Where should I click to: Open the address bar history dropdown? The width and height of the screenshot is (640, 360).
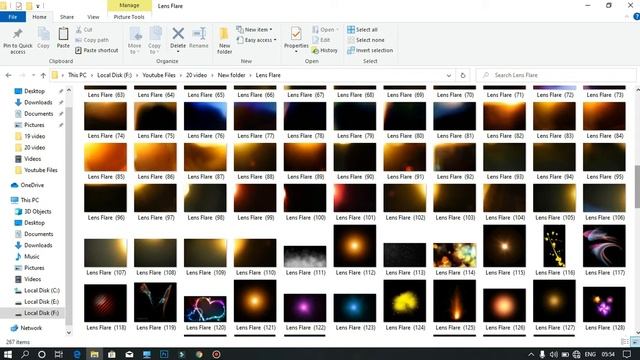pos(449,75)
